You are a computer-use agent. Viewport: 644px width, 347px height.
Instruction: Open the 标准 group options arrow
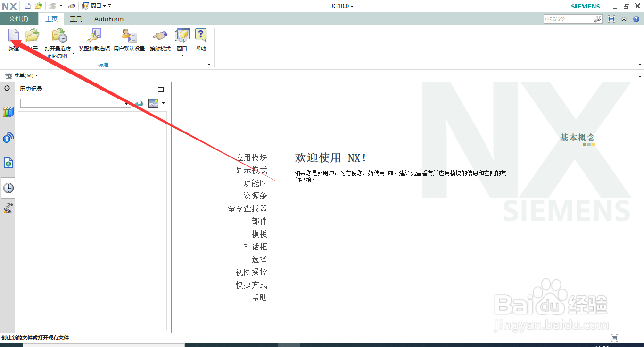[x=209, y=65]
